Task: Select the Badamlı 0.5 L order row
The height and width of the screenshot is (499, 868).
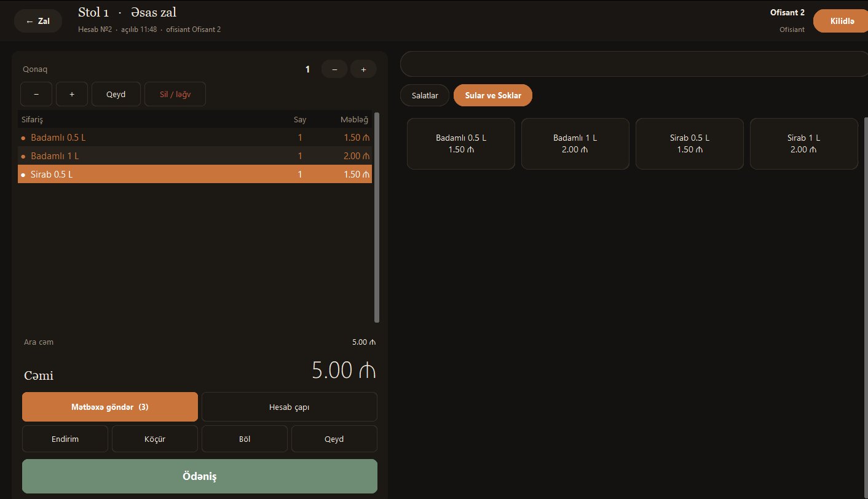Action: [195, 137]
